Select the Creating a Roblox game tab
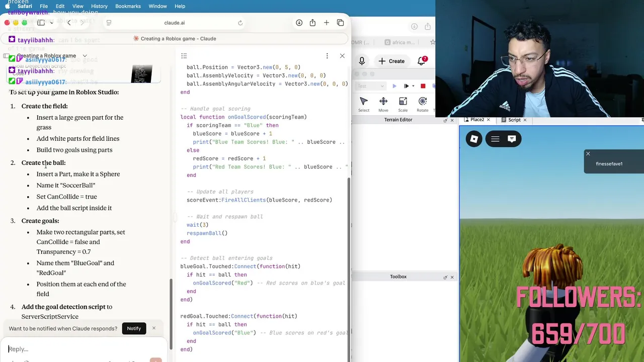Screen dimensions: 644x362 (175, 39)
